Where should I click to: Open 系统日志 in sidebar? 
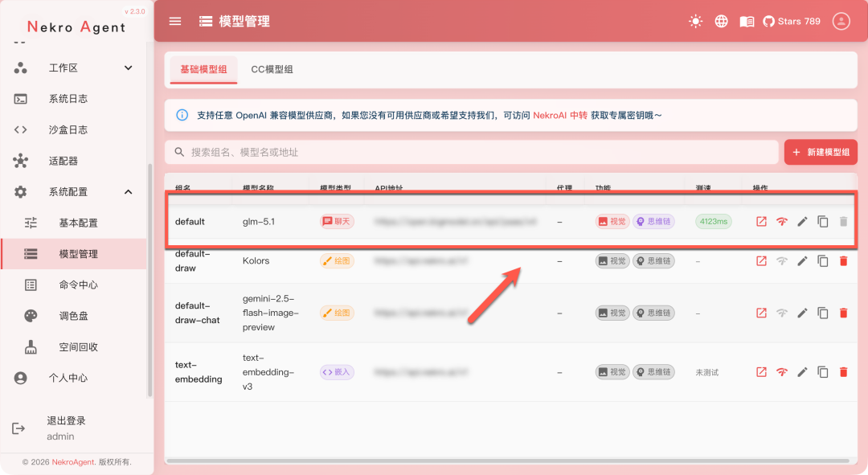pos(74,99)
